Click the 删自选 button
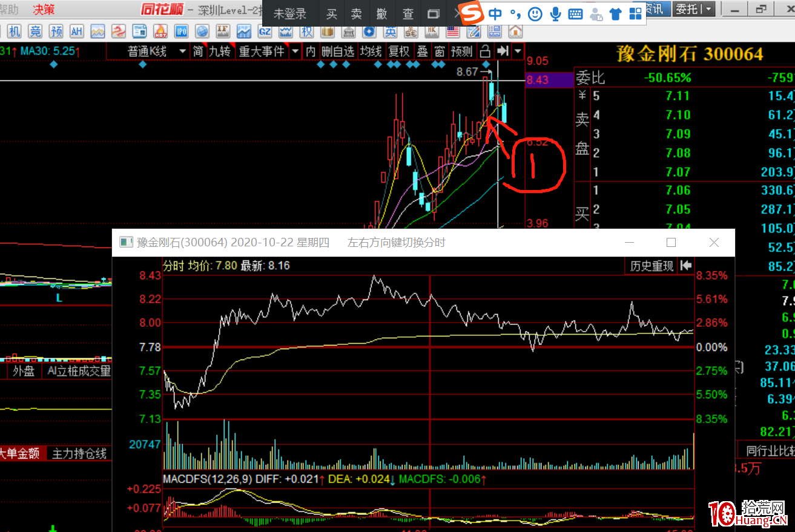 [x=338, y=51]
